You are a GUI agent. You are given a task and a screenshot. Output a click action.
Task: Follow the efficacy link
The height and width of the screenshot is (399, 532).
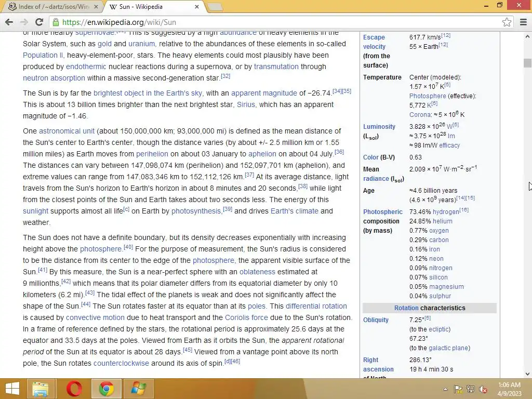click(449, 145)
